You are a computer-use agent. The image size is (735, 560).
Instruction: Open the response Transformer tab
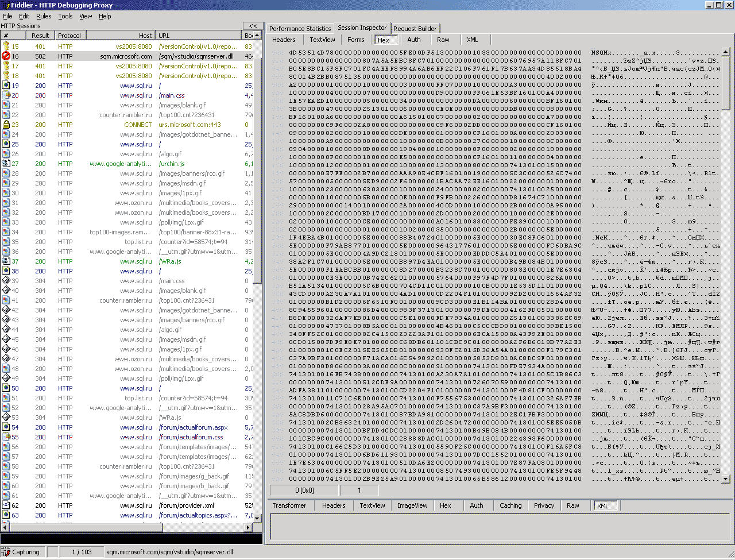pos(289,505)
